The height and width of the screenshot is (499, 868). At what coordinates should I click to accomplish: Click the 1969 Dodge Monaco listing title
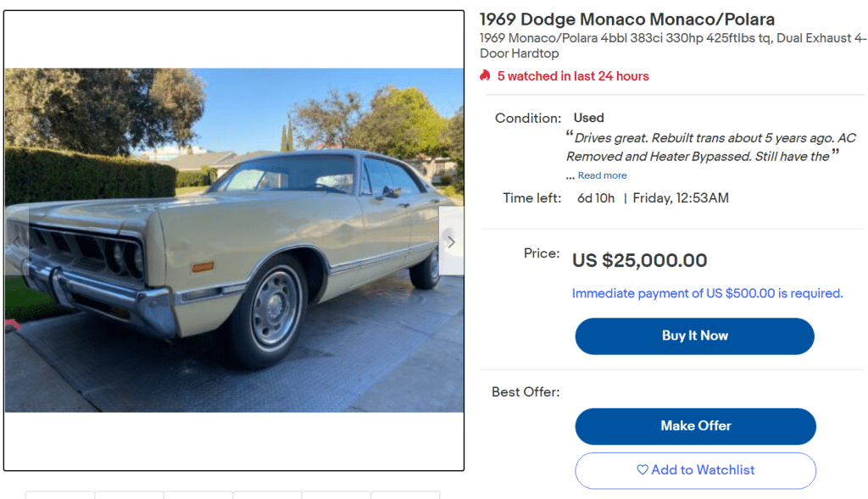click(627, 19)
